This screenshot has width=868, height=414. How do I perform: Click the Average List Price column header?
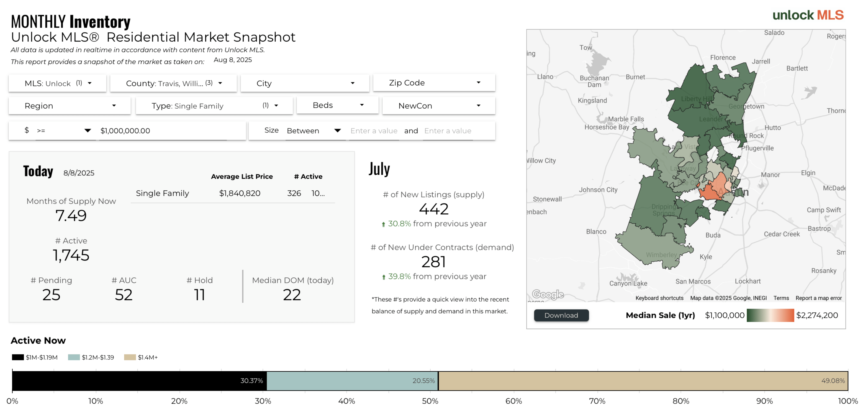click(242, 176)
